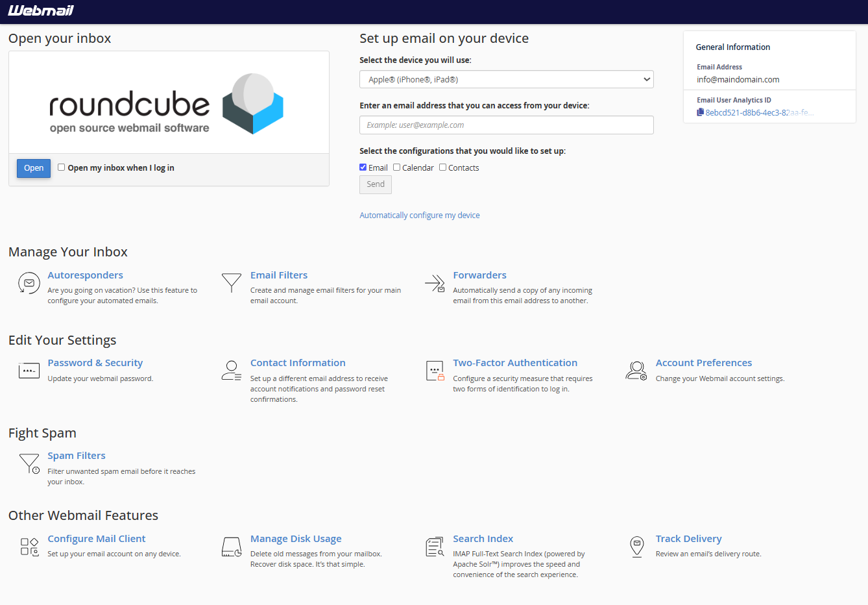Open Track Delivery link
The height and width of the screenshot is (605, 868).
[689, 539]
